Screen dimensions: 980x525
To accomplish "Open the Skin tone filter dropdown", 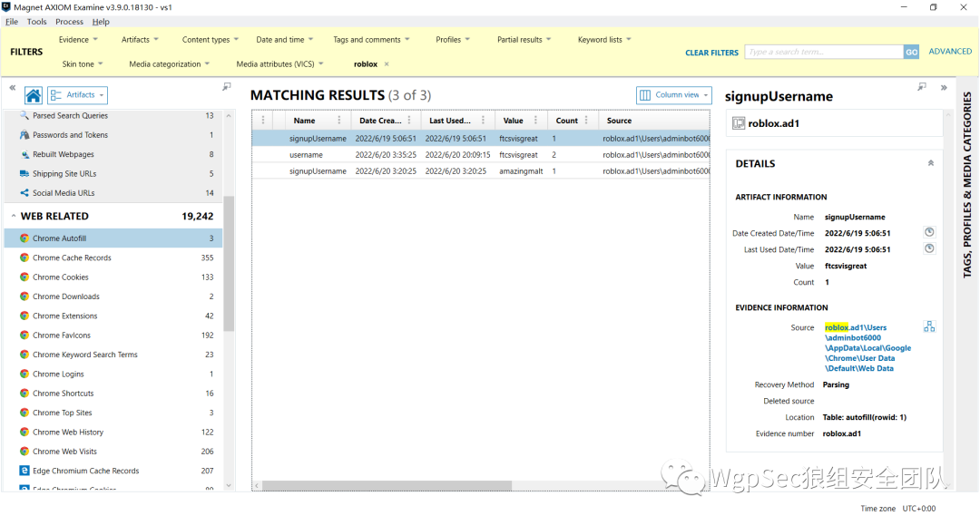I will pyautogui.click(x=83, y=63).
